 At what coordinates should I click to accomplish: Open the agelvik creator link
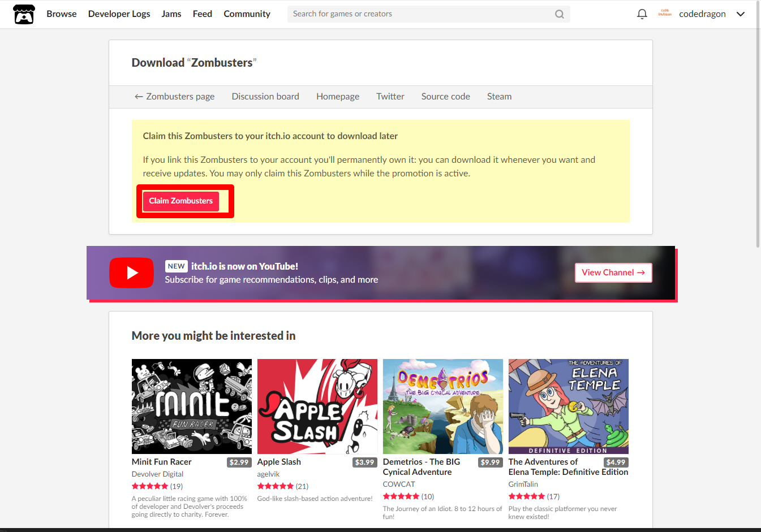(268, 474)
